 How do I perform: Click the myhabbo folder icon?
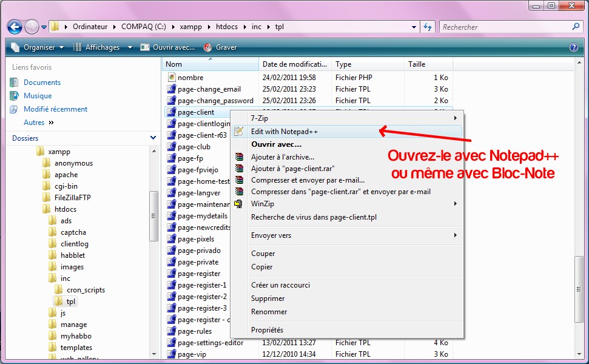tap(53, 336)
